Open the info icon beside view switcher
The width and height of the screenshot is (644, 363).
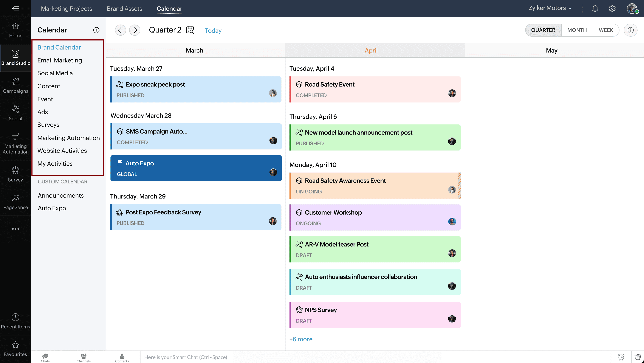(630, 30)
